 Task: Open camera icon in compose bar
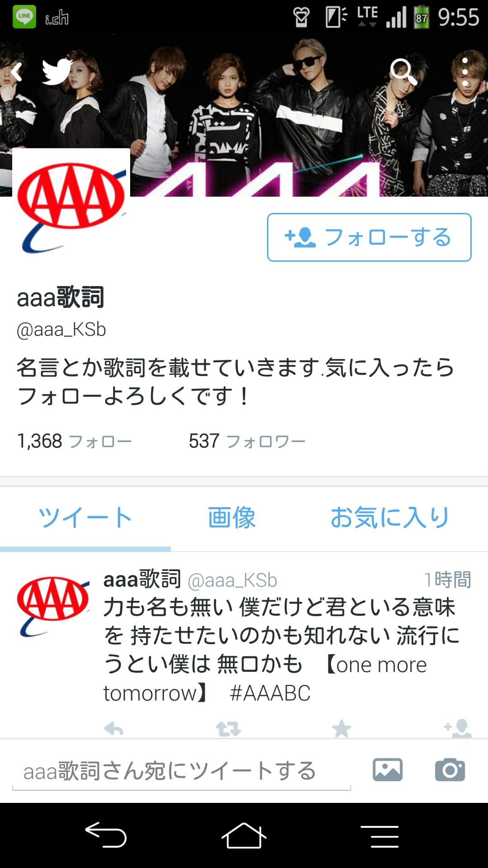(x=450, y=769)
